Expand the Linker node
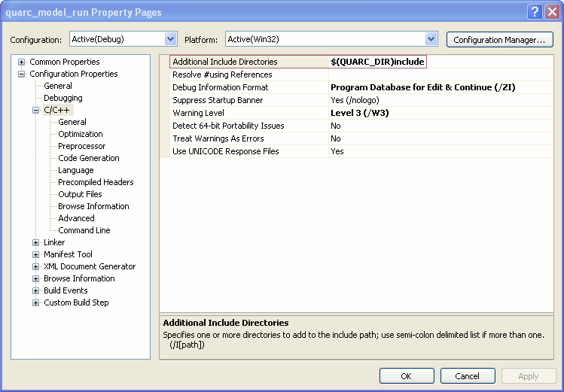 pos(35,242)
